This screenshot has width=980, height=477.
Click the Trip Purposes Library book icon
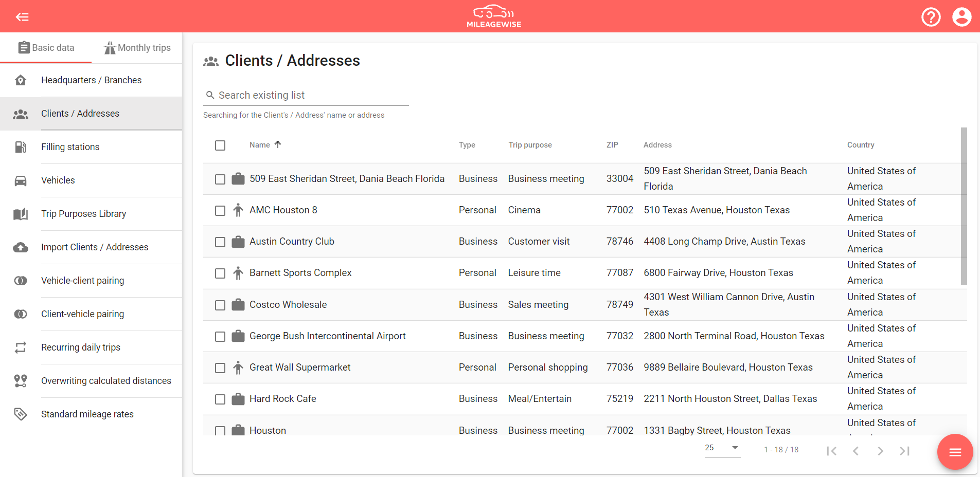[21, 214]
